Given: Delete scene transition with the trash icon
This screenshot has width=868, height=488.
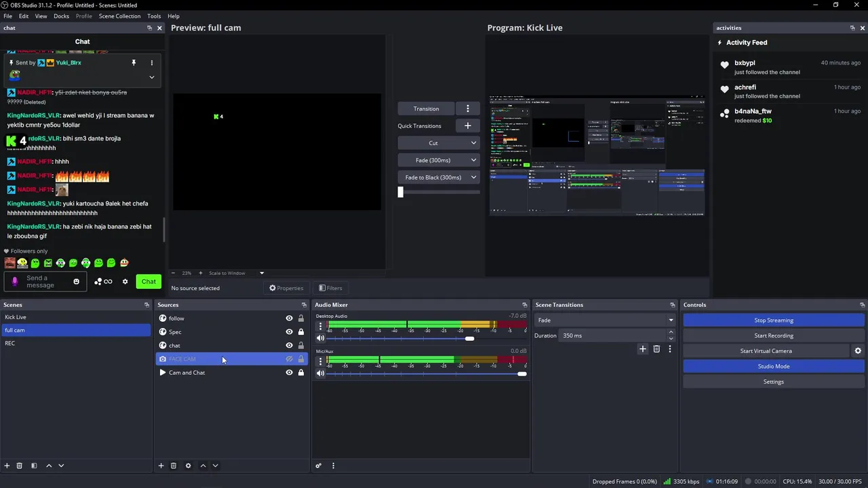Looking at the screenshot, I should click(656, 349).
